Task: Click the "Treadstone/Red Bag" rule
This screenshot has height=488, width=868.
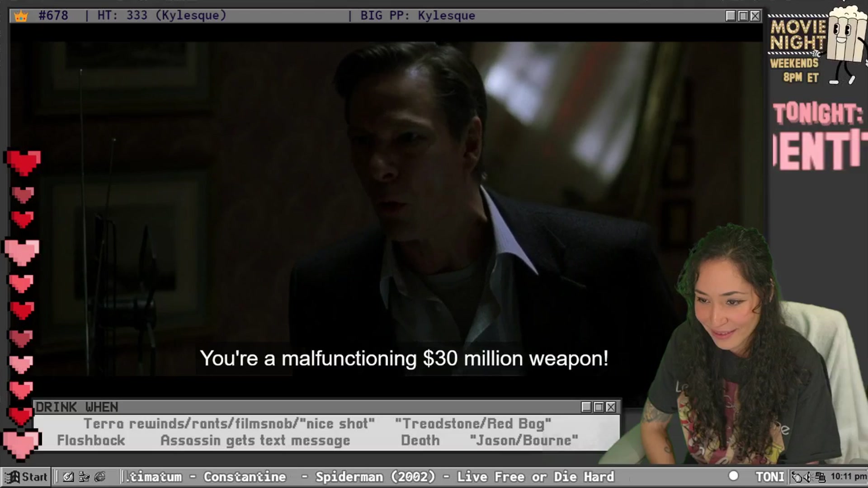Action: (473, 424)
